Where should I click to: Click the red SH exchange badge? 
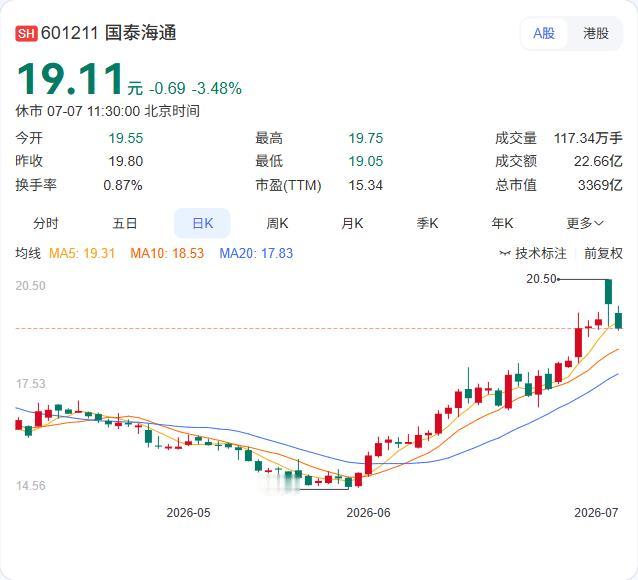(x=26, y=33)
